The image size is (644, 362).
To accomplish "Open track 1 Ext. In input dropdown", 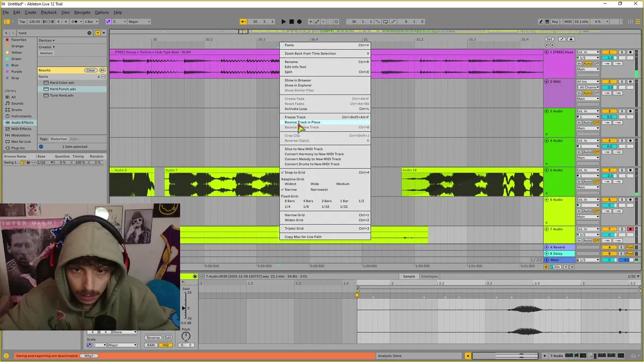I will point(588,52).
